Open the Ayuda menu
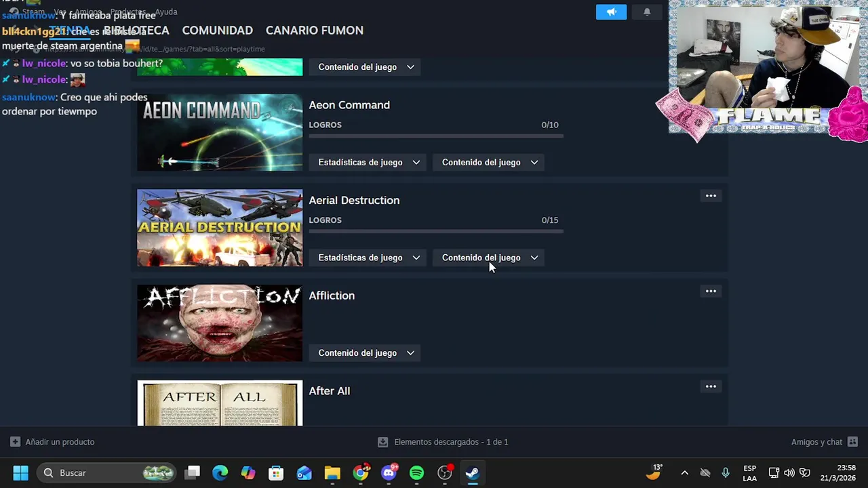The height and width of the screenshot is (488, 868). tap(166, 12)
